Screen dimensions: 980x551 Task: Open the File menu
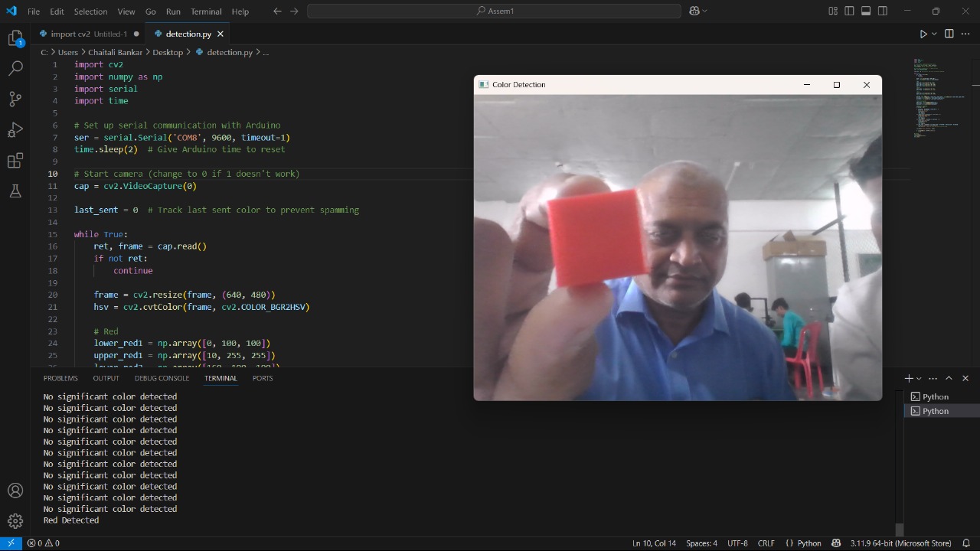(x=34, y=11)
